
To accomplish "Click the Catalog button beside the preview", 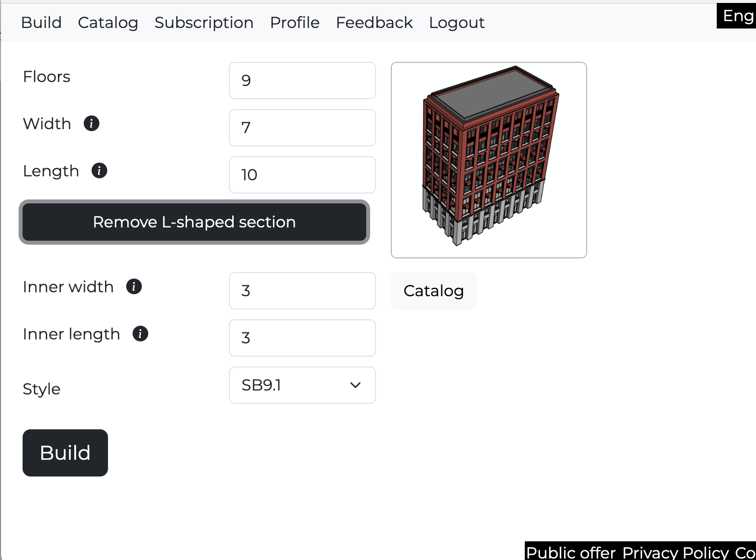I will pyautogui.click(x=433, y=291).
